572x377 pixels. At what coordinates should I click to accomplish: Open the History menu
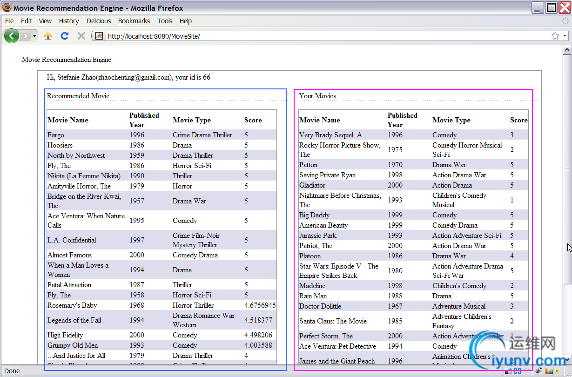(69, 21)
